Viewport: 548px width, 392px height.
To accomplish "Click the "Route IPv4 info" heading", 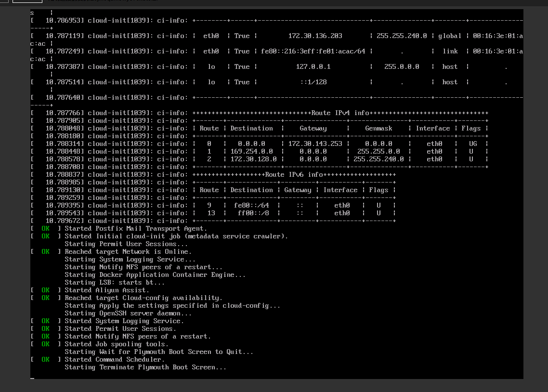I will tap(340, 113).
